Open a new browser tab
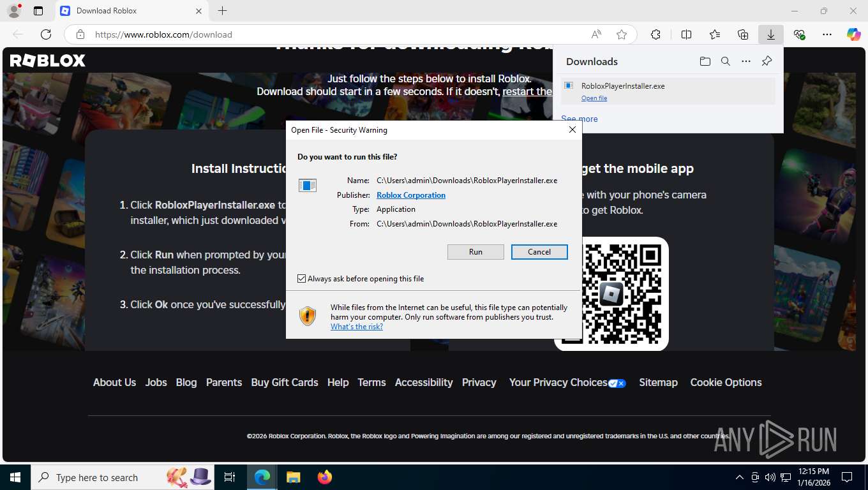The height and width of the screenshot is (490, 868). [222, 11]
